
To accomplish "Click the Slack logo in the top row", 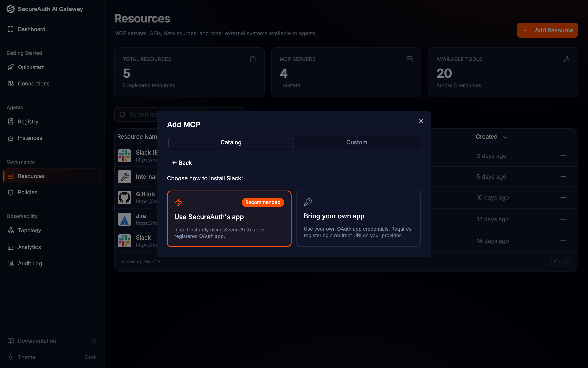I will click(124, 156).
